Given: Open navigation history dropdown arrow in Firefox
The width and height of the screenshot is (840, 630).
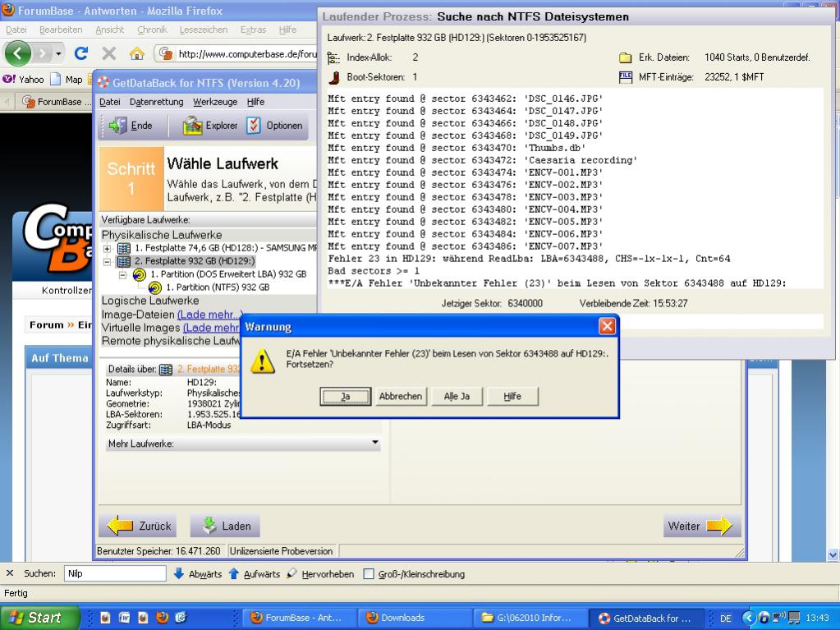Looking at the screenshot, I should (57, 53).
